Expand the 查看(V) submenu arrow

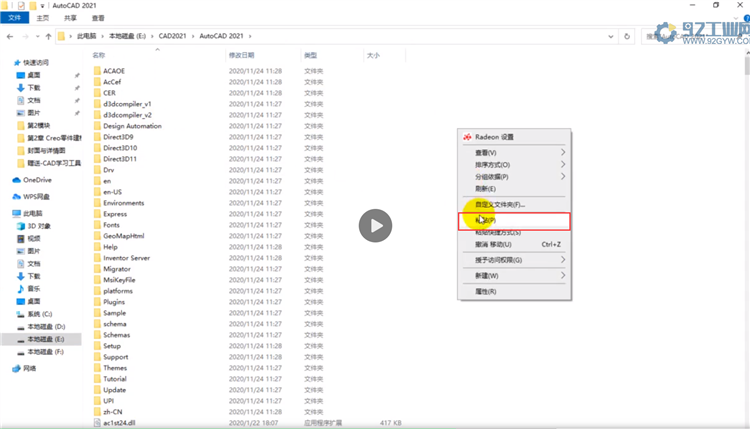tap(562, 152)
